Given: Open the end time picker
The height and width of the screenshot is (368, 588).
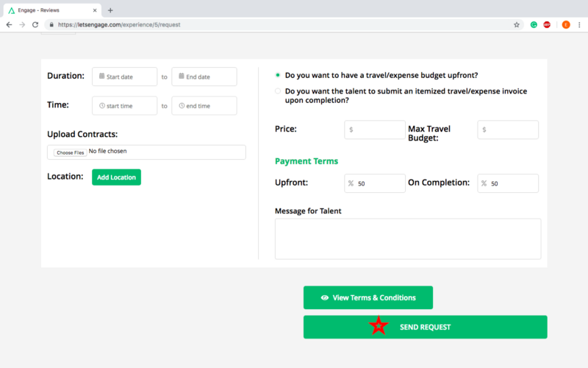Looking at the screenshot, I should coord(204,106).
